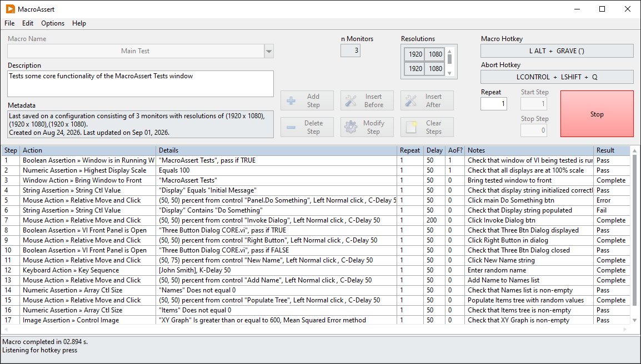Viewport: 641px width, 364px height.
Task: Click the Macro Hotkey L ALT + GRAVE button
Action: pos(557,51)
